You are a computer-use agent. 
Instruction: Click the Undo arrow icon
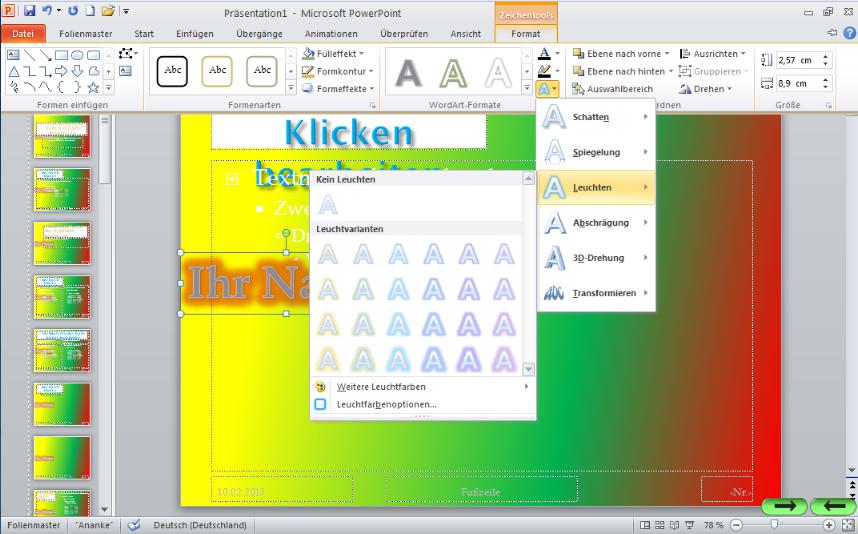(46, 11)
